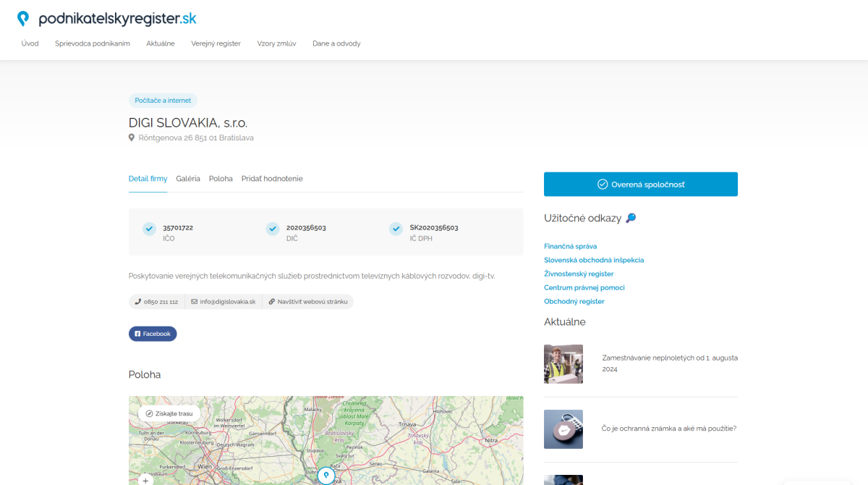The image size is (868, 485).
Task: Open the Pridať hodnotenie tab
Action: [272, 179]
